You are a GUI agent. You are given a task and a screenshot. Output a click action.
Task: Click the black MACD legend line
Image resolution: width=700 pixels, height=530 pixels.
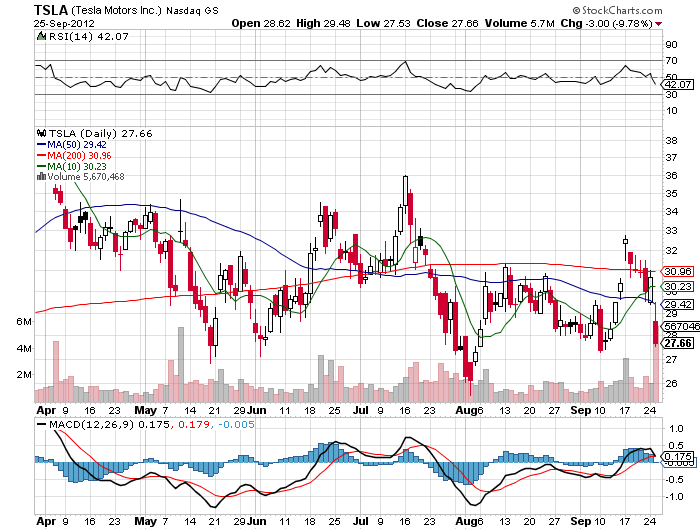pos(42,424)
